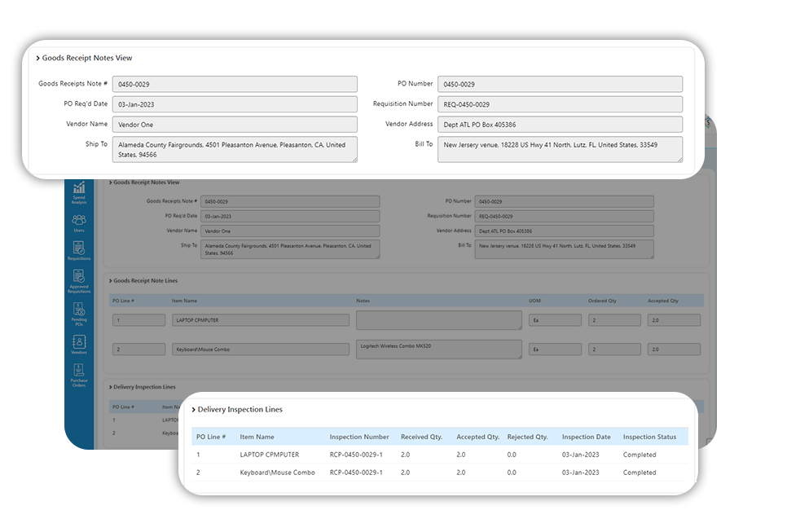787x532 pixels.
Task: Click the Received Qty. column header
Action: [421, 437]
